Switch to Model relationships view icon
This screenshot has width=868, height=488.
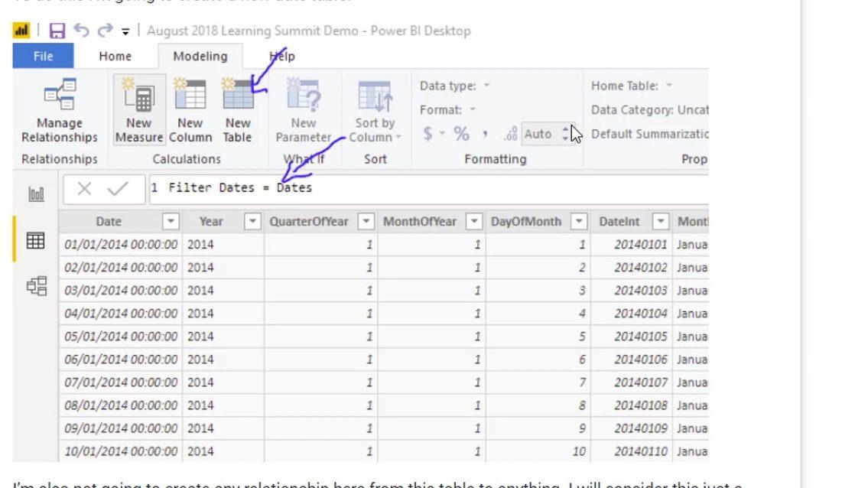37,286
